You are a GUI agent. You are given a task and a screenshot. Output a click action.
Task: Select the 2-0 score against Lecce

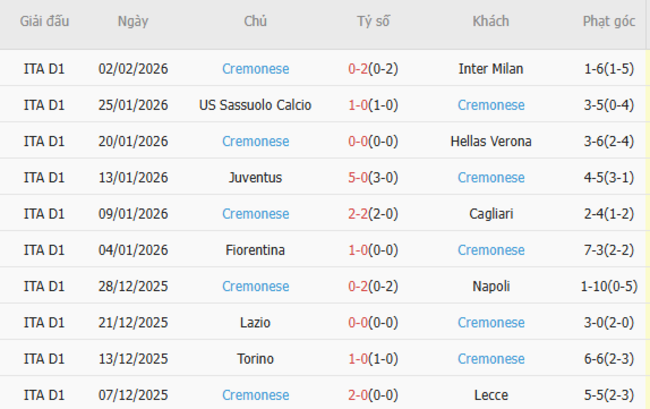(358, 395)
